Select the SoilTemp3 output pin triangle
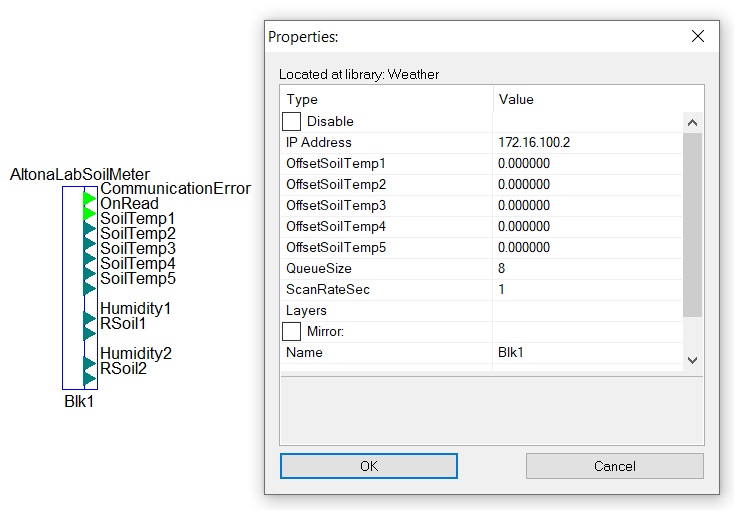Viewport: 742px width, 517px height. (89, 258)
